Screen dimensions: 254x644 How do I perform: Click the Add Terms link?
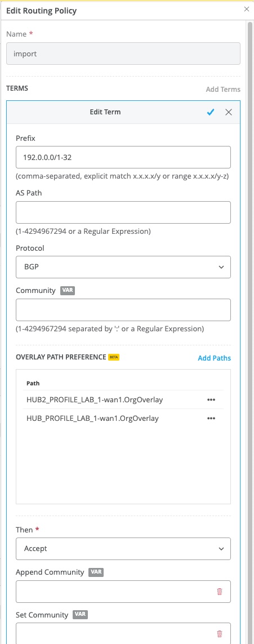coord(223,89)
